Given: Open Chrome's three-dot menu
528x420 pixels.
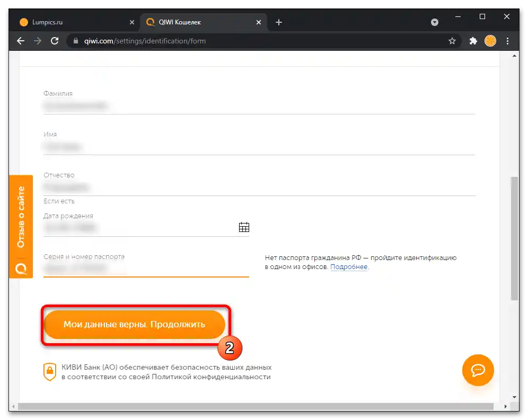Looking at the screenshot, I should (507, 41).
